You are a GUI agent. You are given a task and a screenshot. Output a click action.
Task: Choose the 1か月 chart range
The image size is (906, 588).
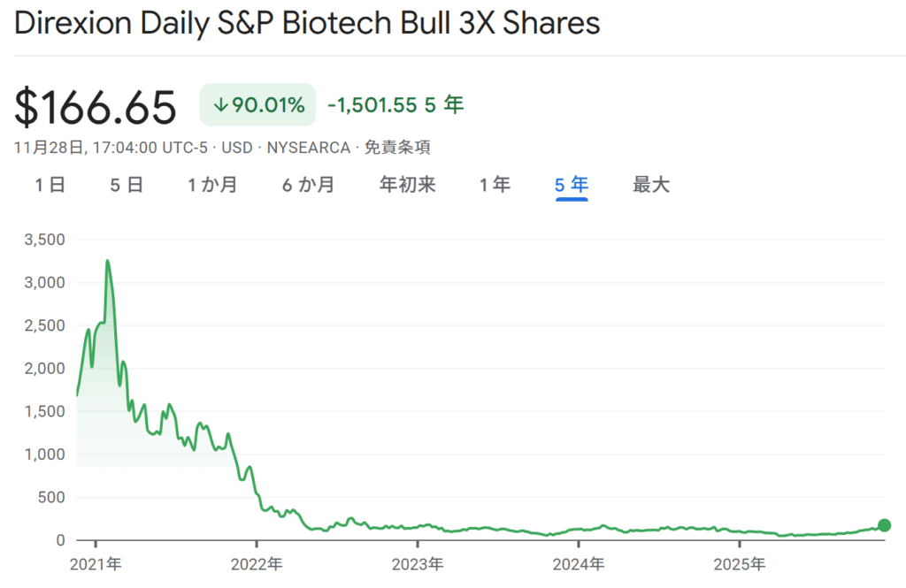[x=212, y=185]
